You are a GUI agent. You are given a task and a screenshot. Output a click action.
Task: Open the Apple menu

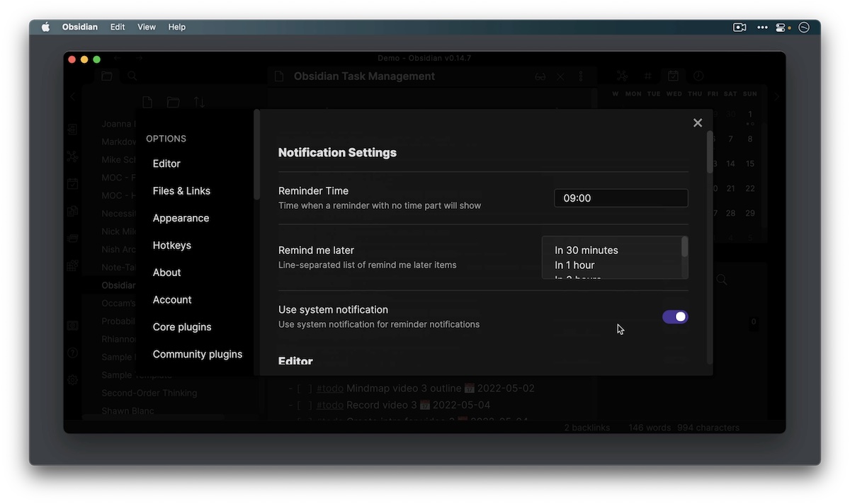click(46, 27)
